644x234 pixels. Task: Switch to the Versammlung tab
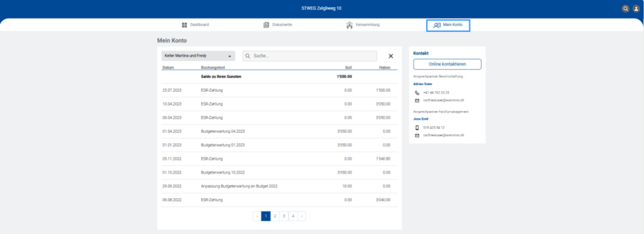tap(363, 25)
